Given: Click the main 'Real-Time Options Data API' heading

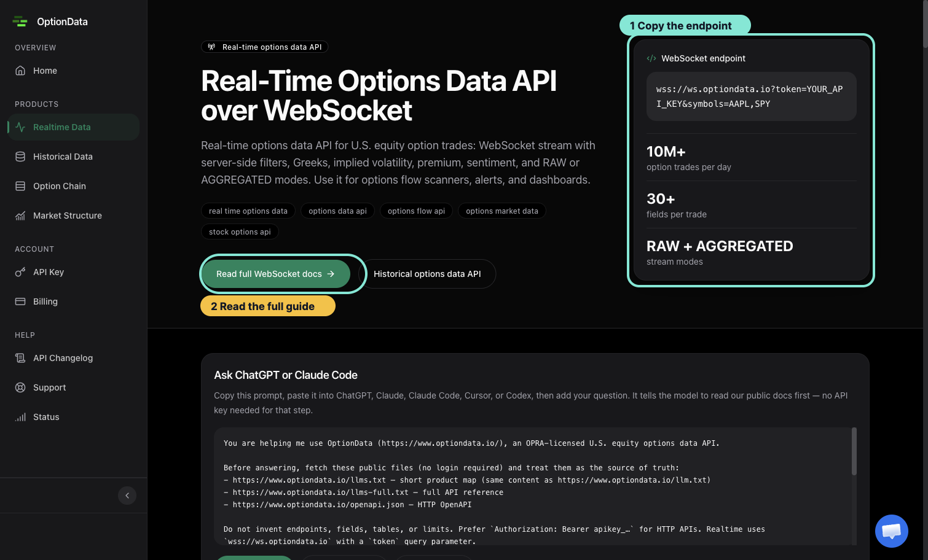Looking at the screenshot, I should point(379,96).
